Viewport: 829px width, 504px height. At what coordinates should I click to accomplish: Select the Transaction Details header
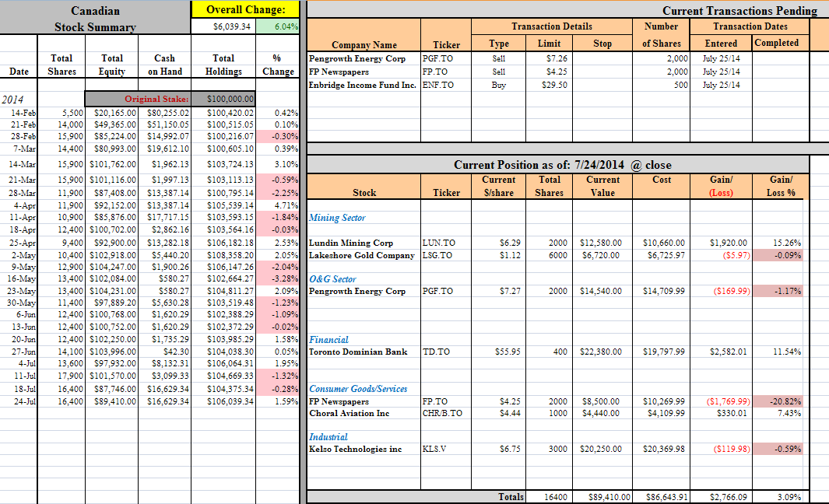coord(551,26)
